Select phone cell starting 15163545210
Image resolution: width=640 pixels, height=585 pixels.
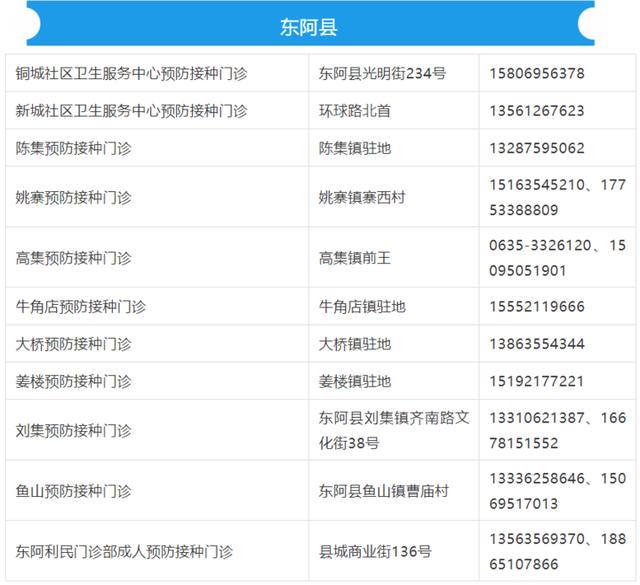pyautogui.click(x=558, y=197)
